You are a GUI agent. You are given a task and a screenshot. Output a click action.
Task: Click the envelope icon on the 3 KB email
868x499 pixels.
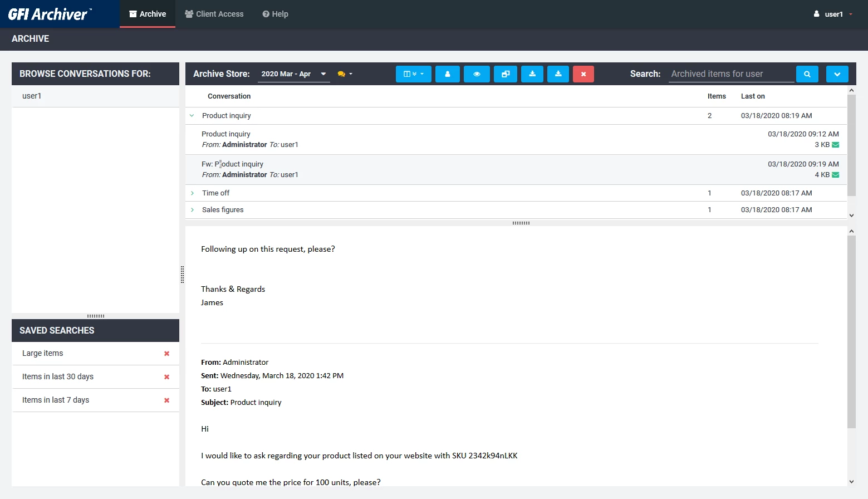click(x=835, y=144)
